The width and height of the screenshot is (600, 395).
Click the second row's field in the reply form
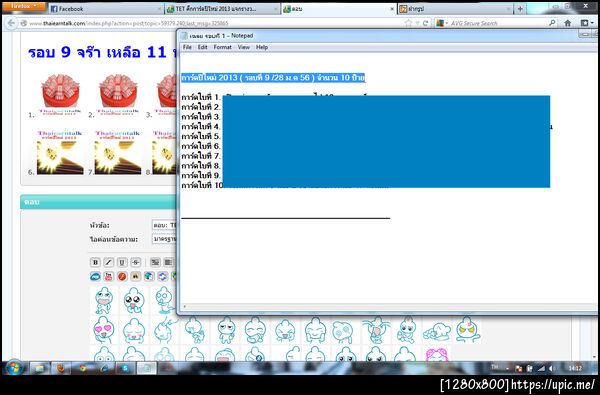164,239
